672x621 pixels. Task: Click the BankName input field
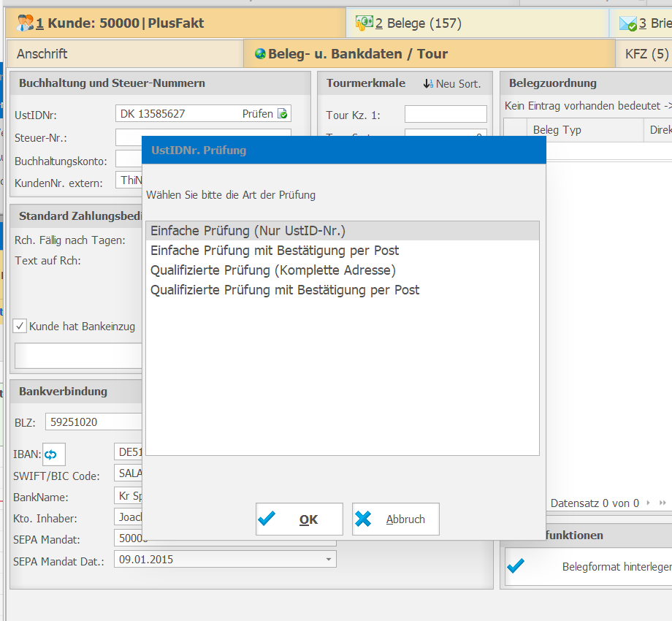pyautogui.click(x=128, y=495)
